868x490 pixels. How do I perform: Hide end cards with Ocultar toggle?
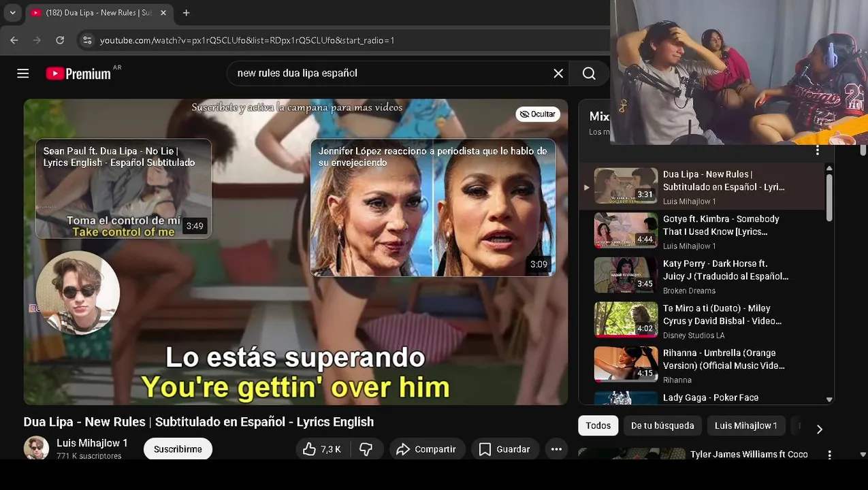pyautogui.click(x=537, y=114)
